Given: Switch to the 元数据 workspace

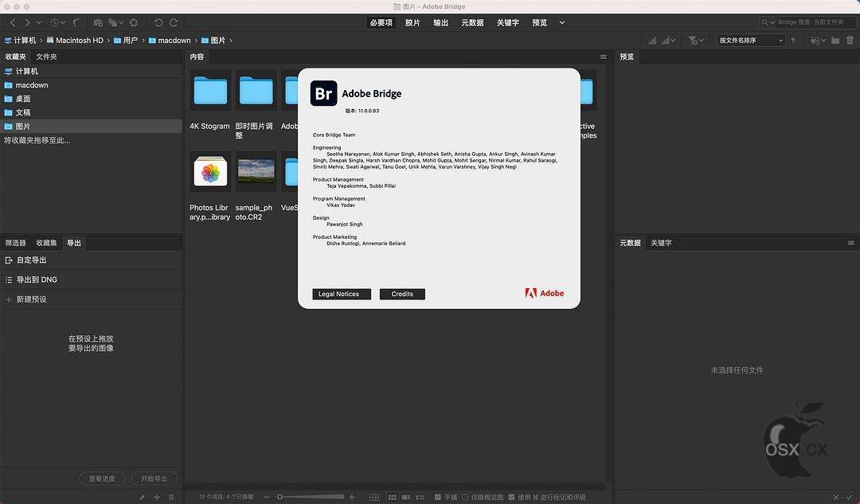Looking at the screenshot, I should point(472,22).
